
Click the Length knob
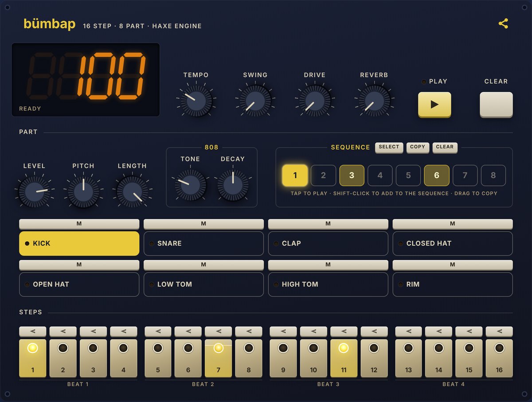click(x=132, y=191)
